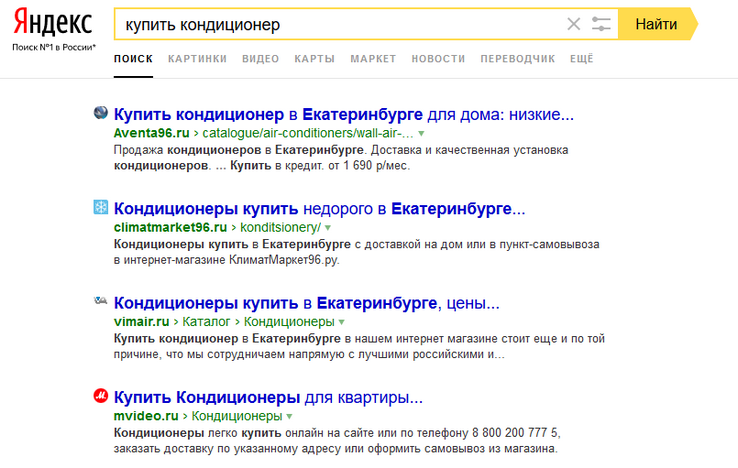The width and height of the screenshot is (738, 468).
Task: Click the Кондиционеры breadcrumb of mvideo.ru
Action: point(237,416)
